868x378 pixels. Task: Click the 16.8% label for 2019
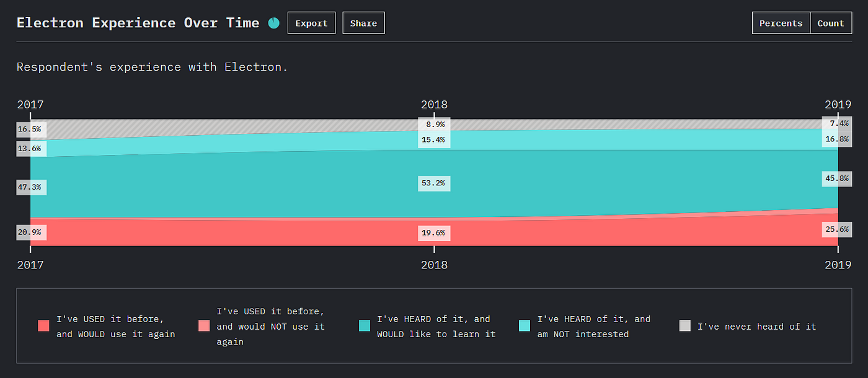coord(838,139)
